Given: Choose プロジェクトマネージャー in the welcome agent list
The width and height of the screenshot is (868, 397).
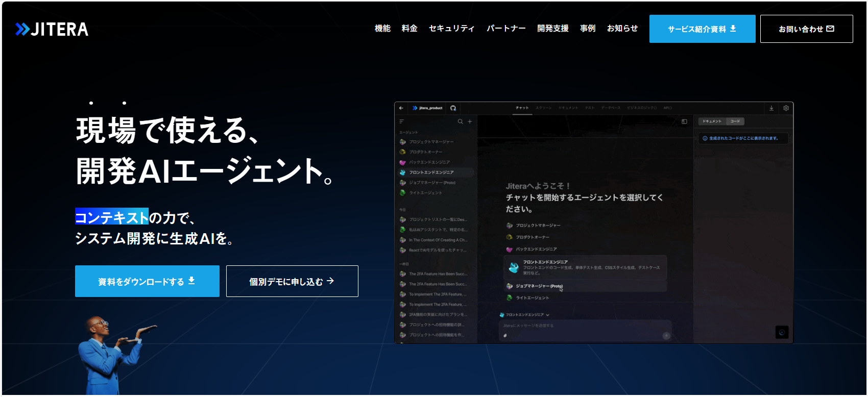Looking at the screenshot, I should point(534,226).
